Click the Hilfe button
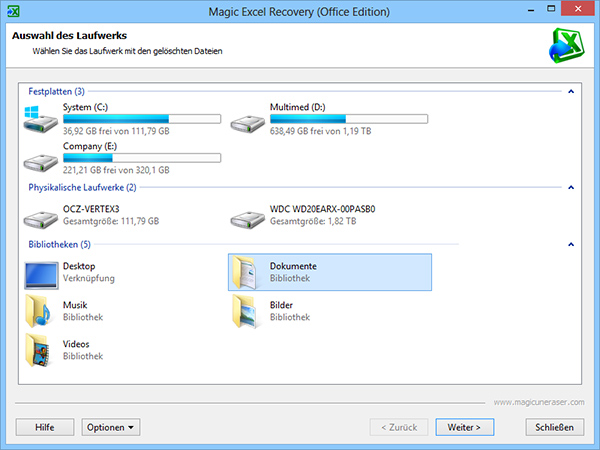The image size is (600, 450). 45,427
